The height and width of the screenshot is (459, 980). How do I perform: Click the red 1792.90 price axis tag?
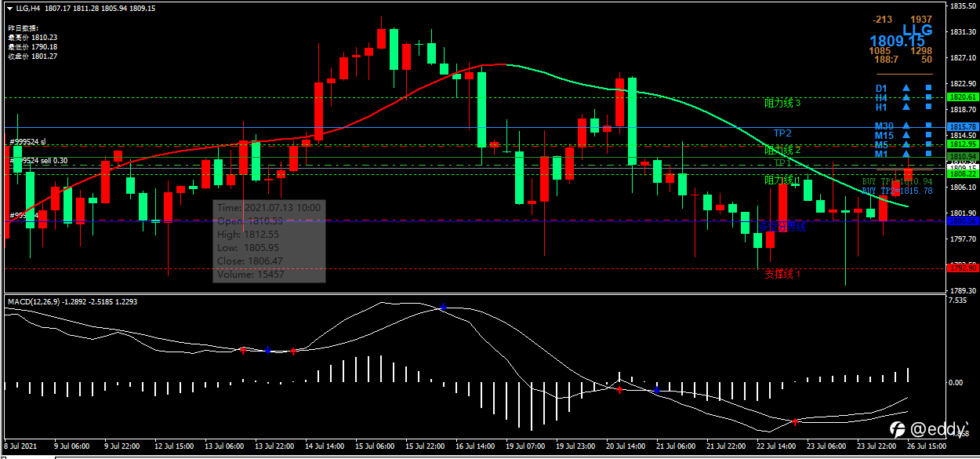(x=962, y=268)
